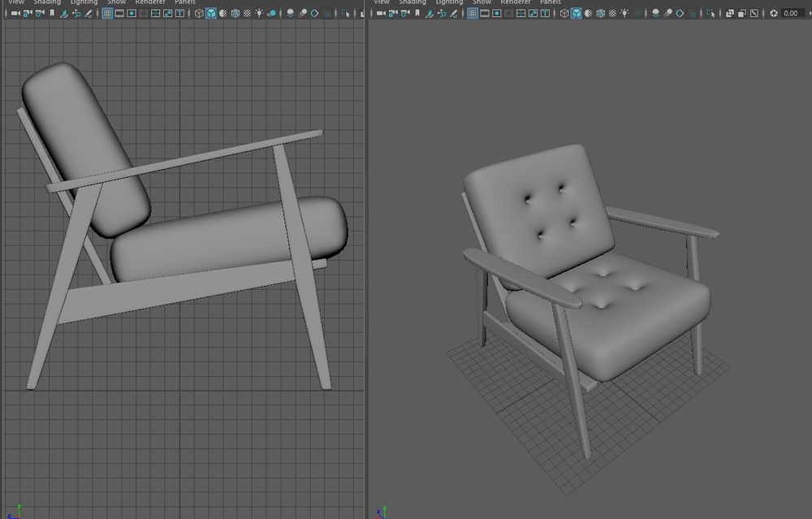Open Panels menu in right panel
Screen dimensions: 812x519
550,2
